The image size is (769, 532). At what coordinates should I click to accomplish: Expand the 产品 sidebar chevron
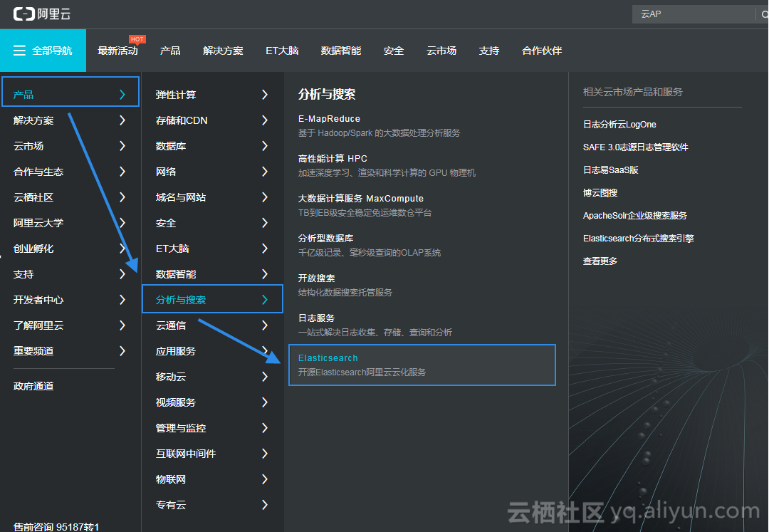[122, 95]
